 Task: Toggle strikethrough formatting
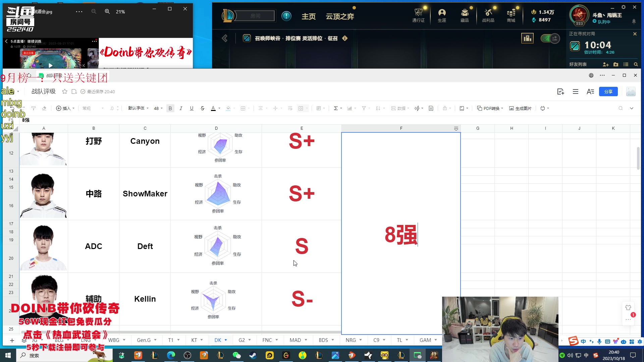pos(202,108)
